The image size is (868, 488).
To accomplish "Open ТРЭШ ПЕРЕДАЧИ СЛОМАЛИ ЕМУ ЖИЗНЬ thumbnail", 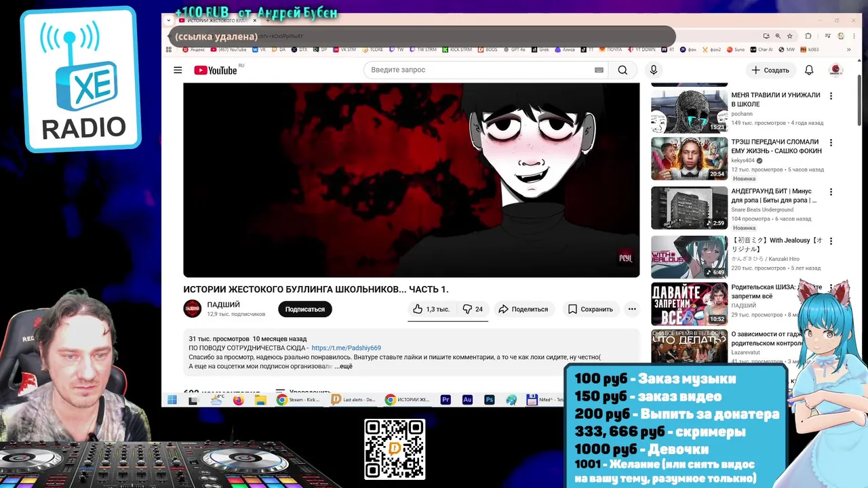I will 689,159.
